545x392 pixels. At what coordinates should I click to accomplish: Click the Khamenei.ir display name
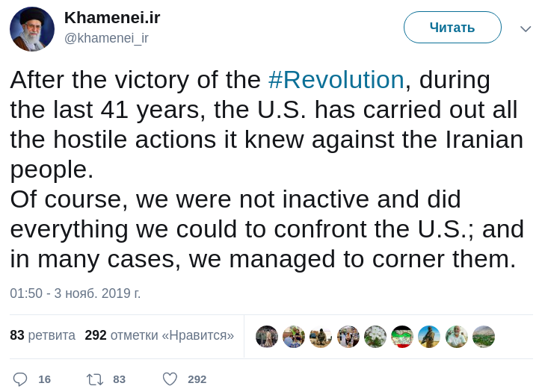112,18
